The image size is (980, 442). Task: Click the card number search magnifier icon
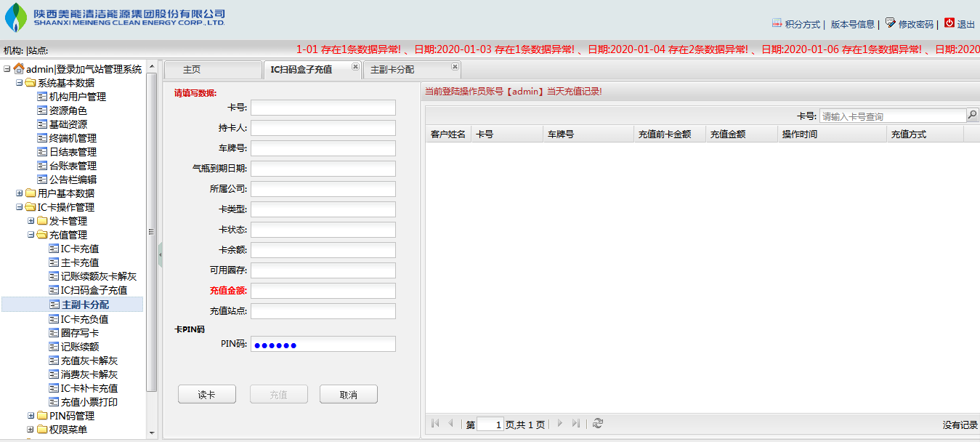972,116
